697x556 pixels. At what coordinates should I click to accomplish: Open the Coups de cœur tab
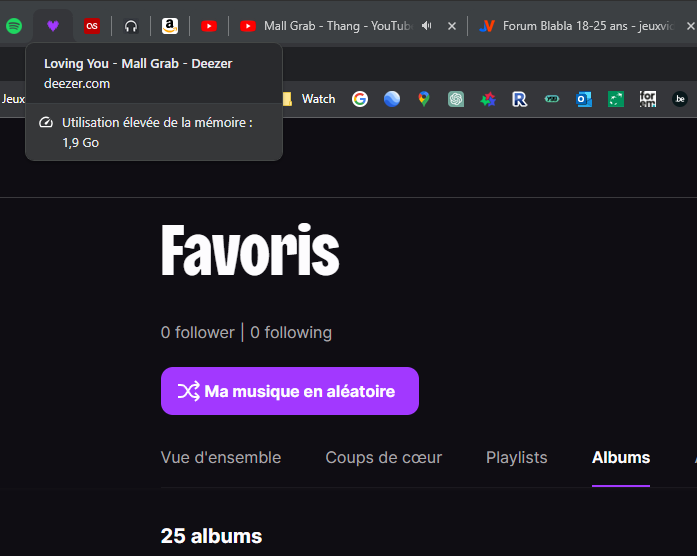(384, 457)
